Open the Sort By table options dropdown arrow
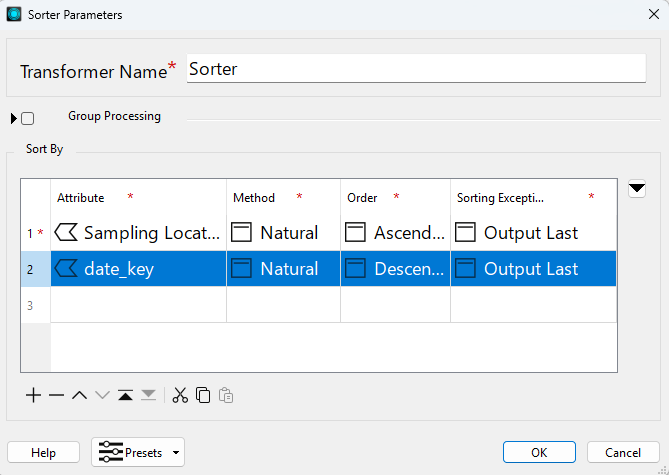 tap(637, 189)
